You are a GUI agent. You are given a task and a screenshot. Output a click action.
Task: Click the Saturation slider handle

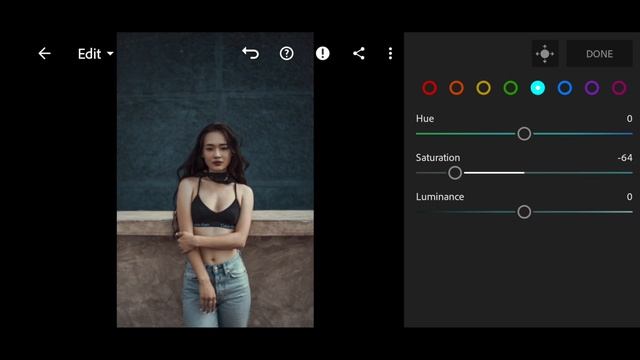pyautogui.click(x=455, y=173)
